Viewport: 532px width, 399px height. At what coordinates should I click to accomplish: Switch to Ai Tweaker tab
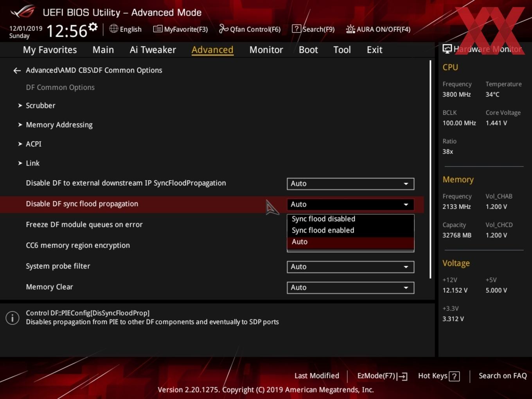pos(153,50)
